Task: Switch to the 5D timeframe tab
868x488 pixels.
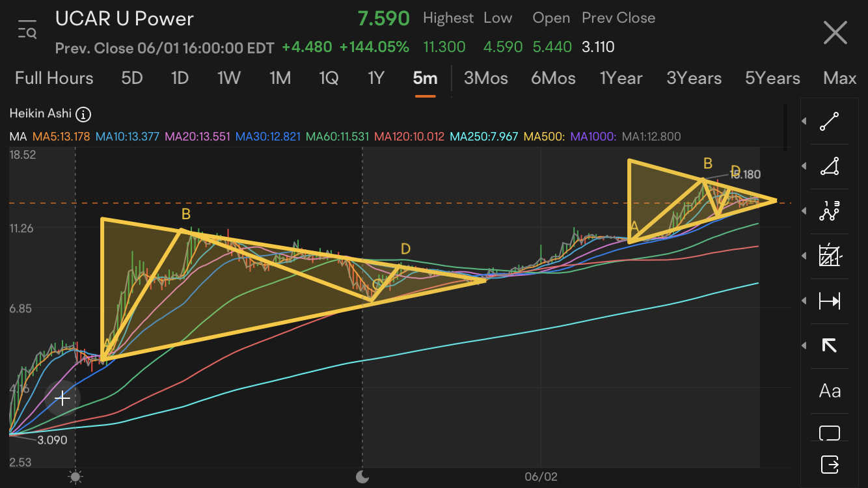Action: tap(131, 78)
